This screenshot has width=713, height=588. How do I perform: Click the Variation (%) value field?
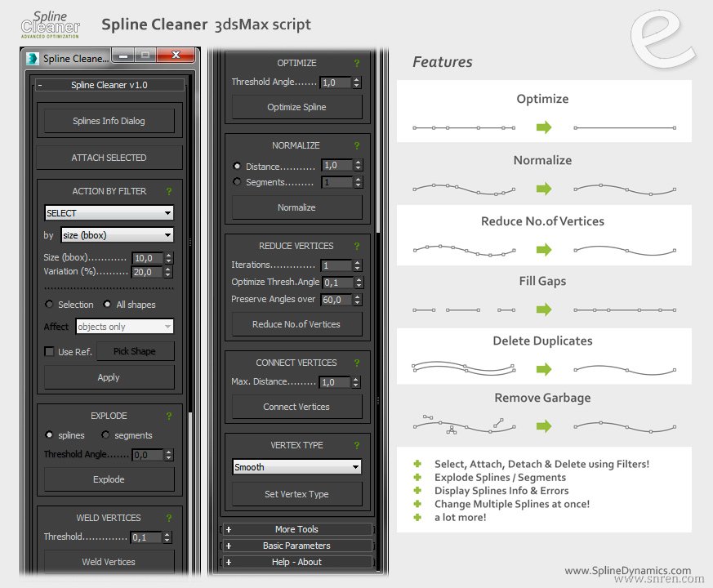point(147,272)
